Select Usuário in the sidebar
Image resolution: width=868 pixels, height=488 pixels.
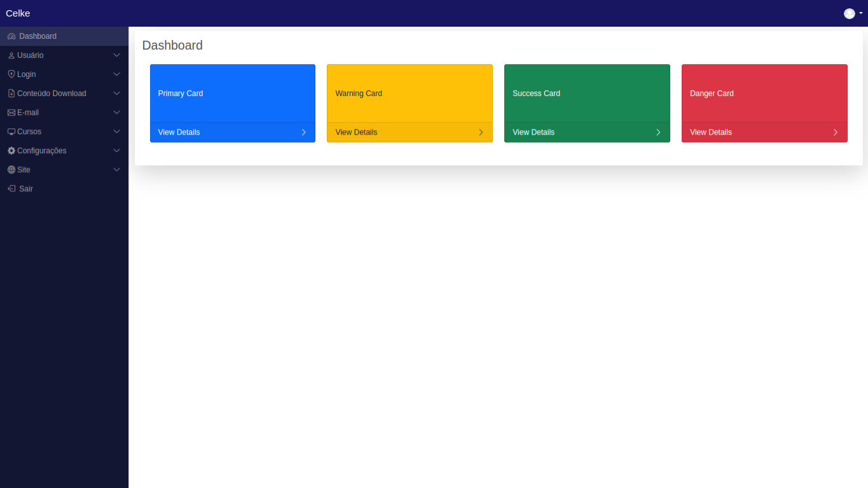pos(64,55)
